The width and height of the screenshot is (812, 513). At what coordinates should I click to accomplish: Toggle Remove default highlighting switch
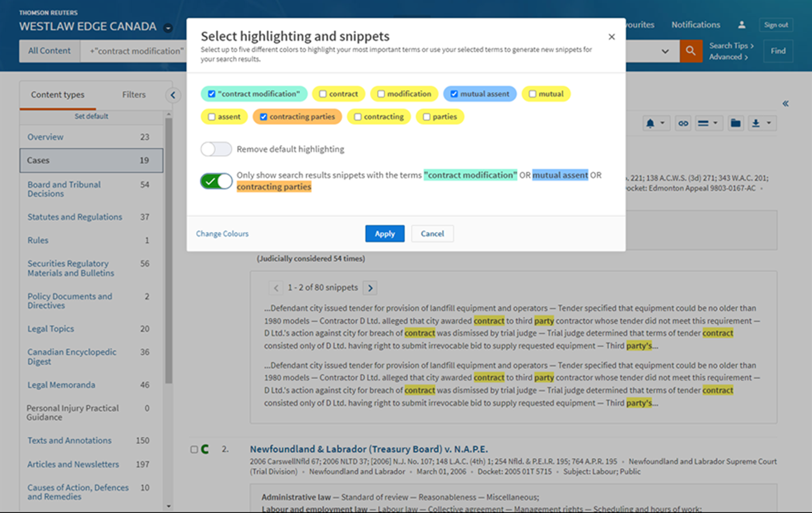(216, 149)
